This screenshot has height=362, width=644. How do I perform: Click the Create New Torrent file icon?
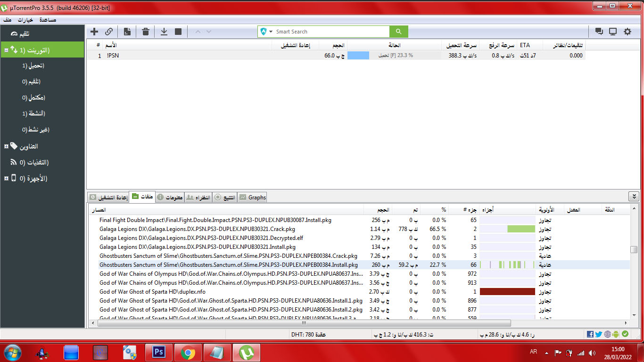tap(127, 32)
